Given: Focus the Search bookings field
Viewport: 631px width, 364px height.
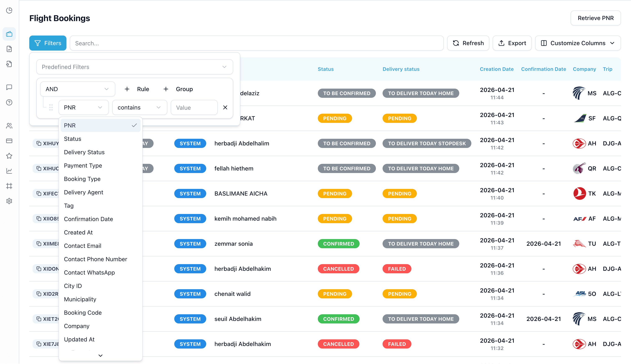Looking at the screenshot, I should (257, 43).
